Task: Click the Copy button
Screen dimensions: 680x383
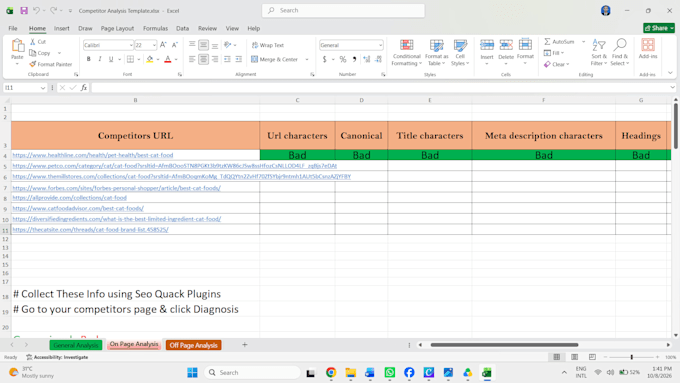Action: click(x=40, y=53)
